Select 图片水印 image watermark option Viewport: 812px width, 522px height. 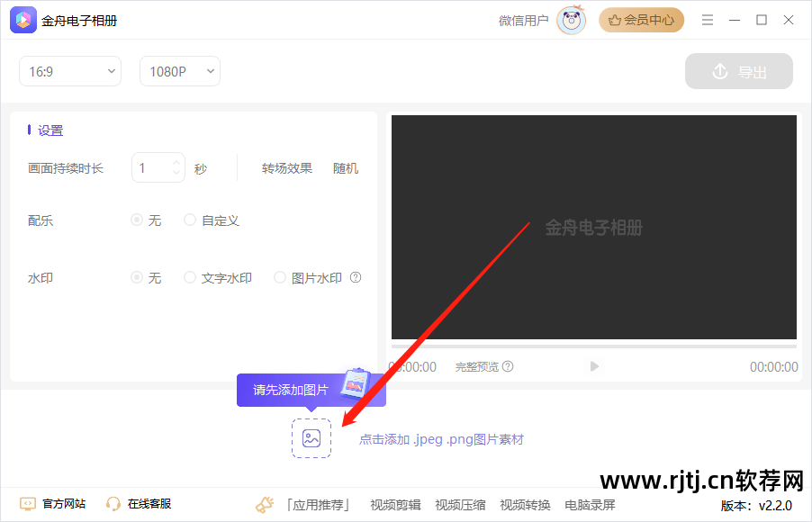tap(279, 277)
